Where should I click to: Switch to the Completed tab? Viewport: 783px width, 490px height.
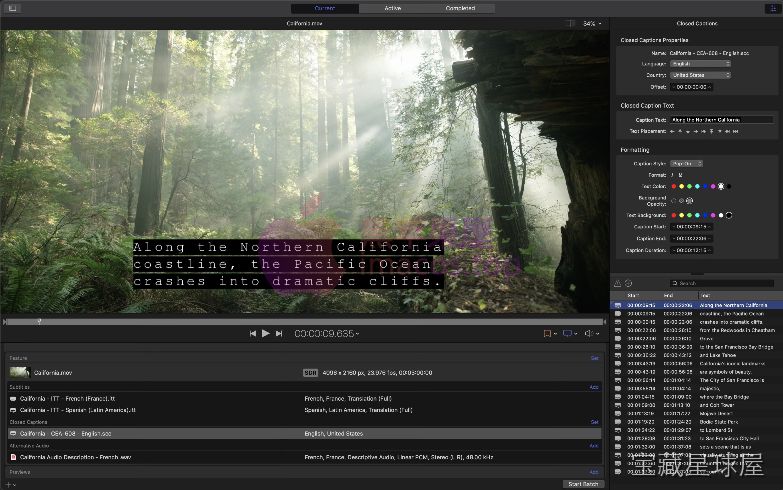point(460,8)
